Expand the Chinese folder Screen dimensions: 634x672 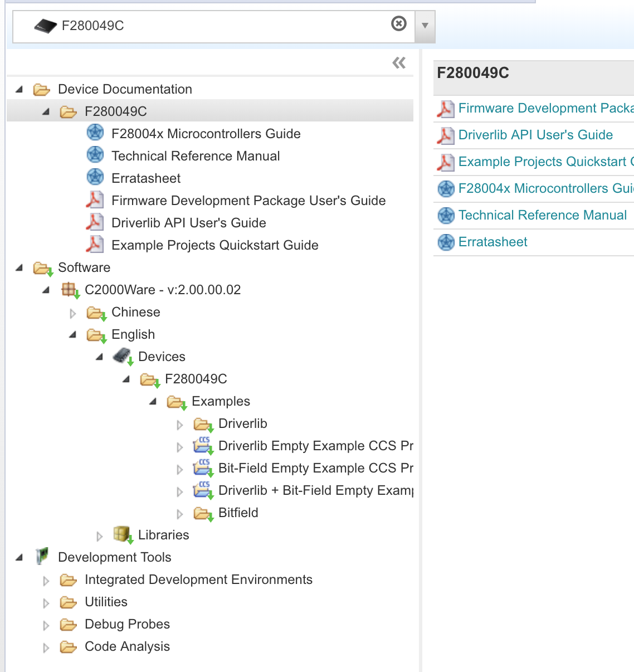point(73,313)
